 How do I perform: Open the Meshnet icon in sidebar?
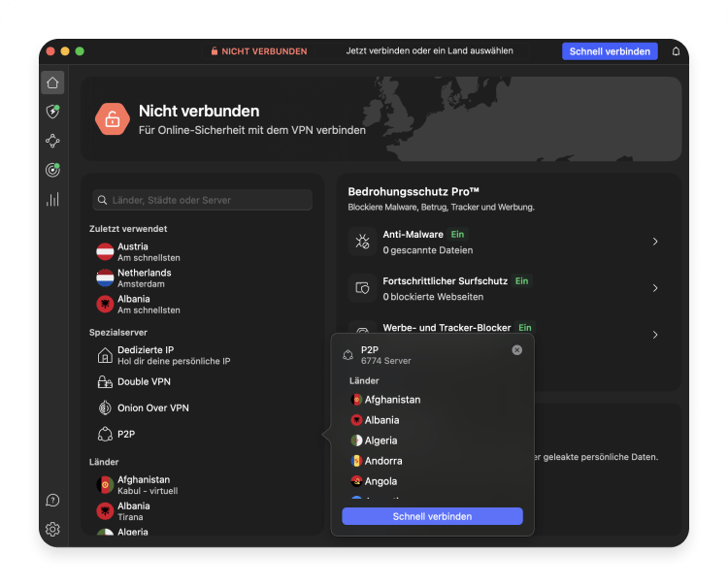[52, 141]
